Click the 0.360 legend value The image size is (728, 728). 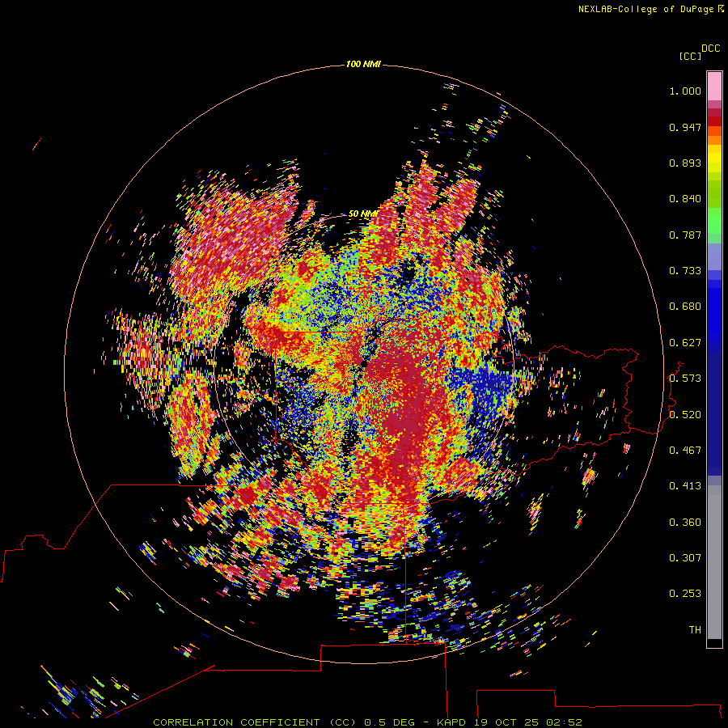pyautogui.click(x=685, y=523)
